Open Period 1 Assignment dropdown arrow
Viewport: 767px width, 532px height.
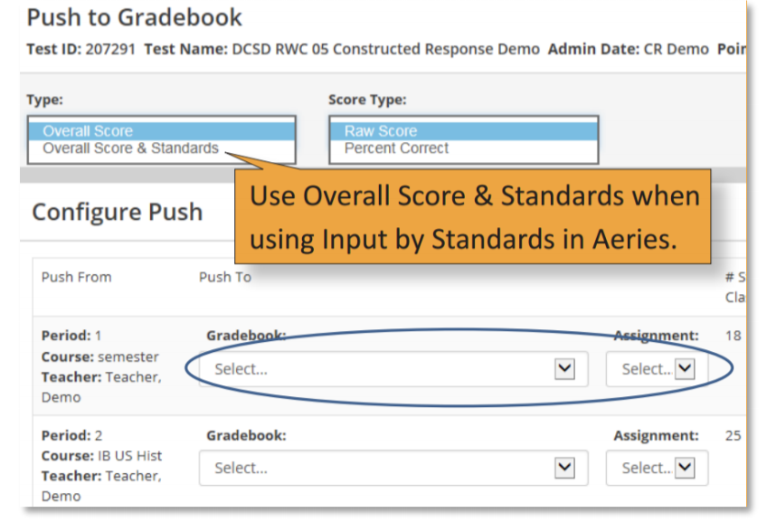point(685,368)
